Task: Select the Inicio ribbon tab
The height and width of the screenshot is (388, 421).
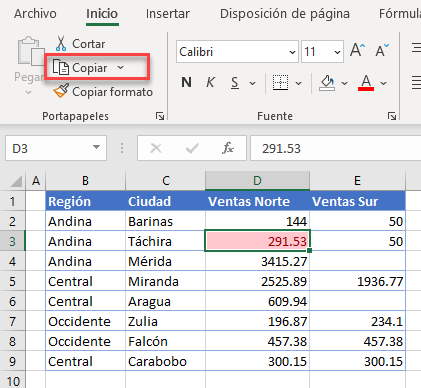Action: (x=102, y=14)
